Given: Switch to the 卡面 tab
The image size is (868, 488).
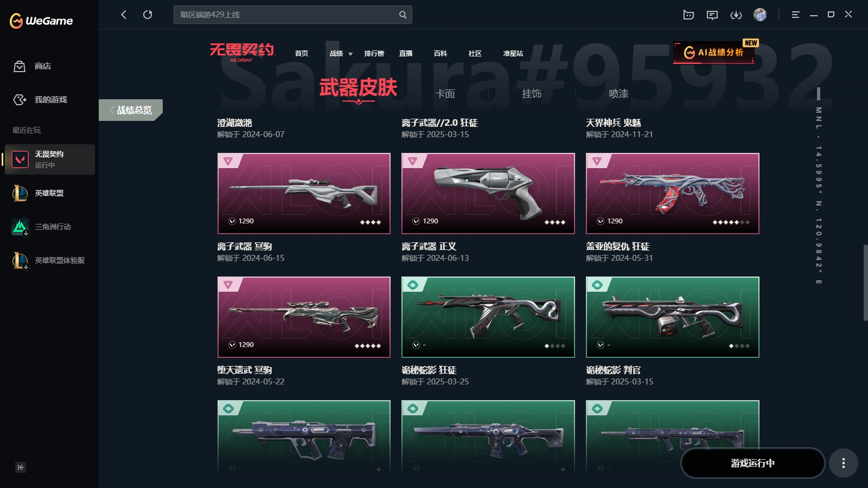Looking at the screenshot, I should tap(445, 94).
